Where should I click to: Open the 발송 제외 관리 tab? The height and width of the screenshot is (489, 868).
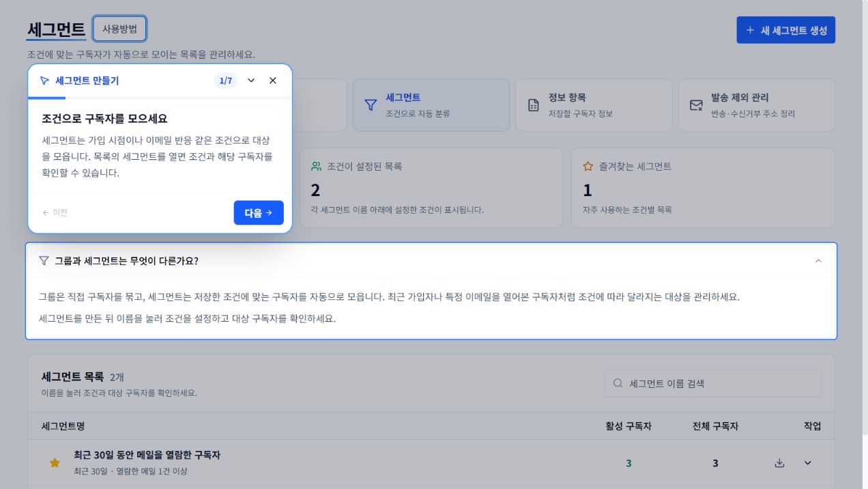click(756, 105)
